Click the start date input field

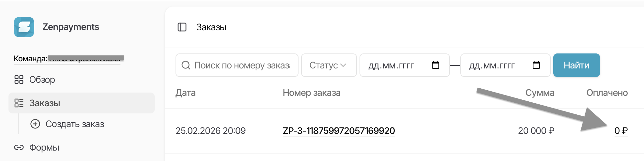(x=391, y=65)
